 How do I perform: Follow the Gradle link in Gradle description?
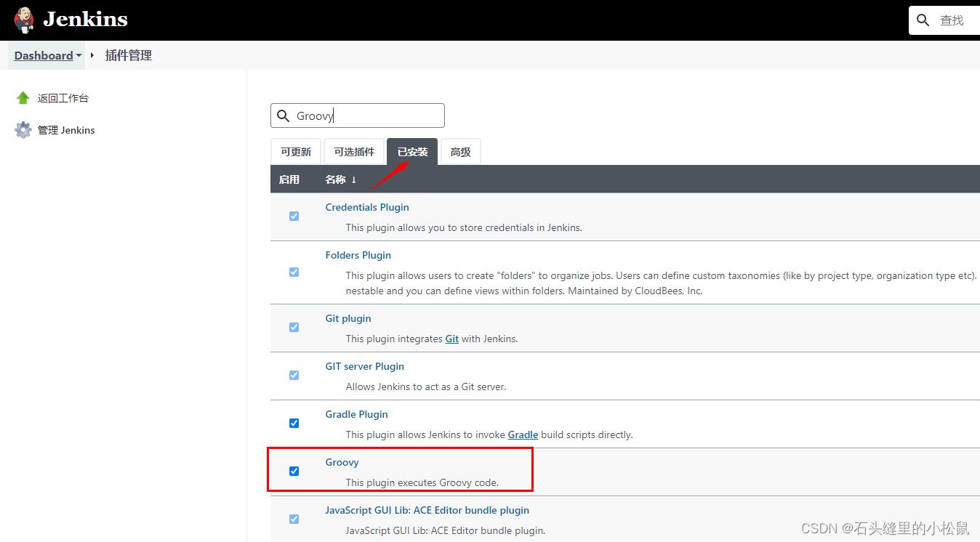click(x=523, y=434)
